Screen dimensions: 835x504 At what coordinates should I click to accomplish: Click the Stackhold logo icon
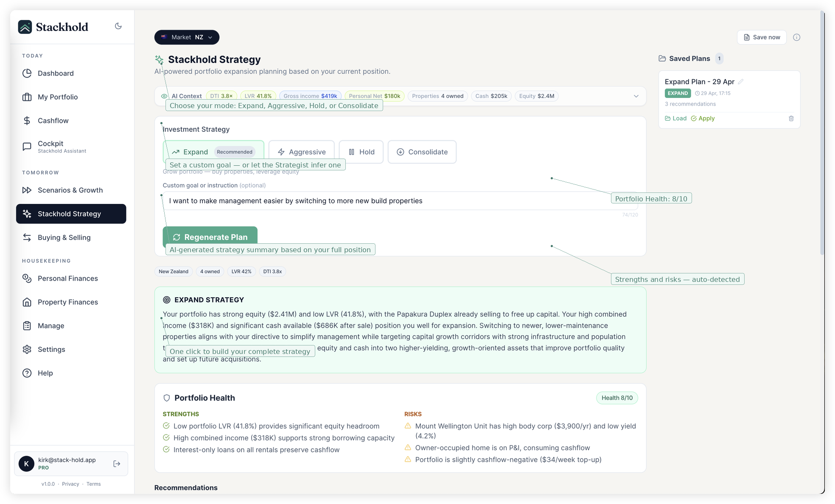(x=25, y=27)
